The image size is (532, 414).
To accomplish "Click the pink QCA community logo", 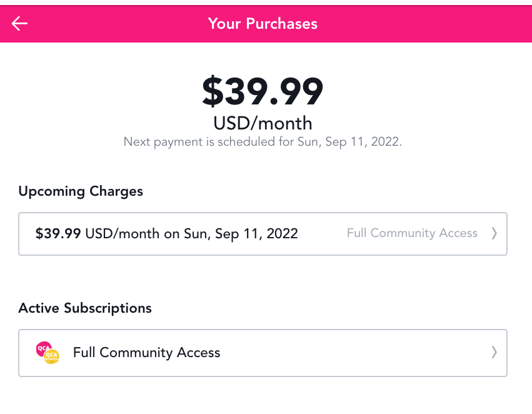I will click(43, 348).
